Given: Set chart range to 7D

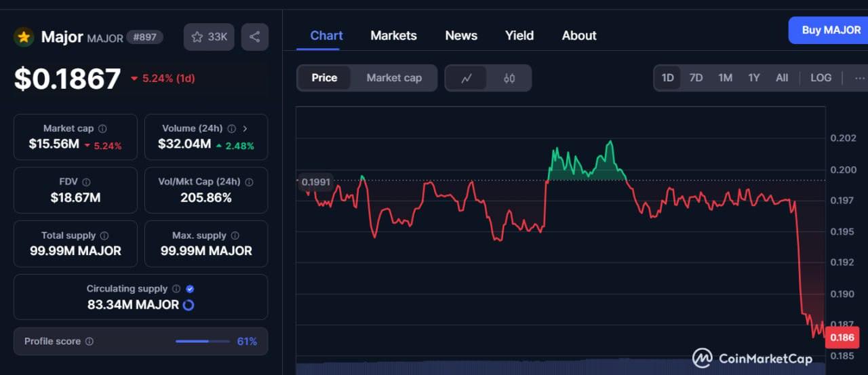Looking at the screenshot, I should (x=696, y=78).
